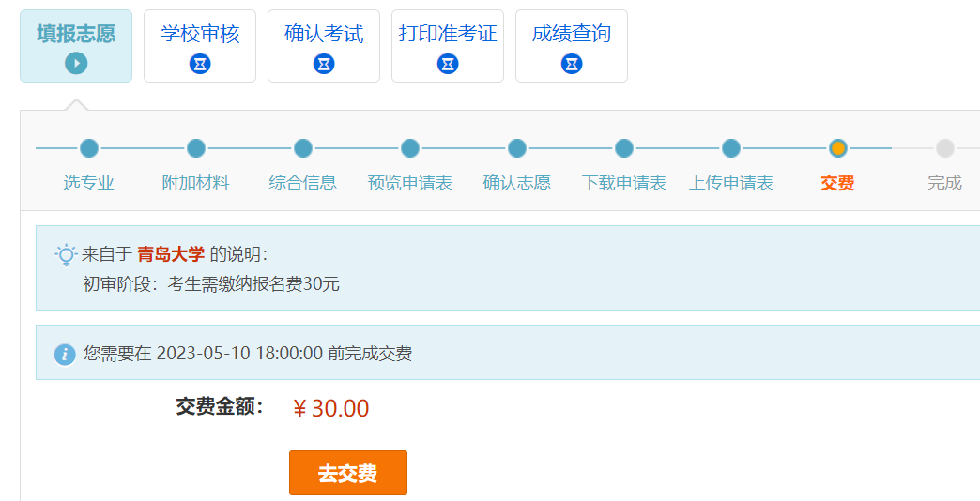
Task: Go to the 选专业 step link
Action: [89, 183]
